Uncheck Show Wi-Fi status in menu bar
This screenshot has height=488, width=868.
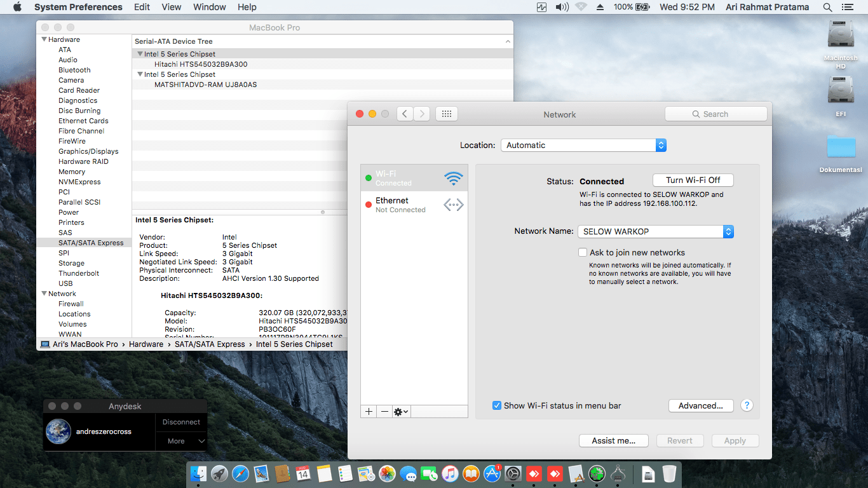click(497, 405)
